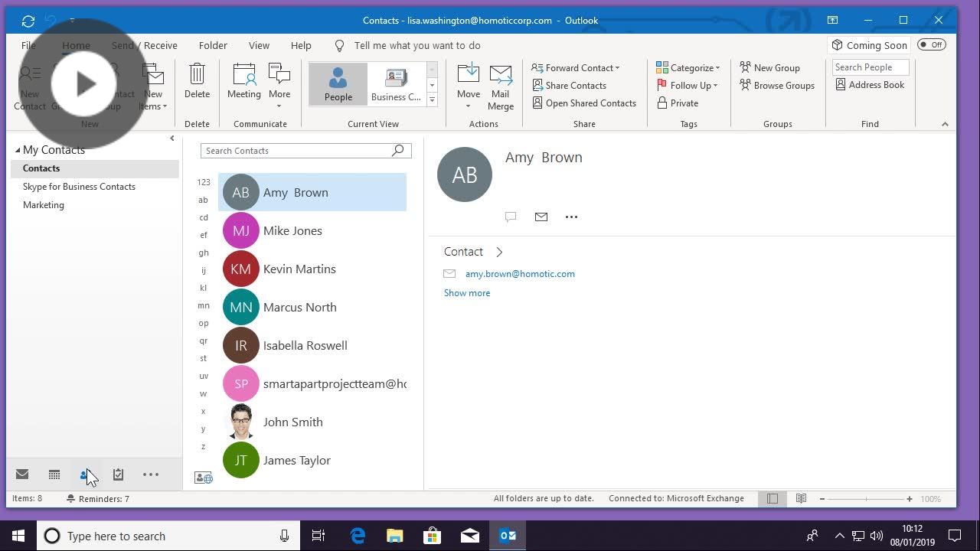Viewport: 980px width, 551px height.
Task: Click the search magnifier in Search Contacts
Action: coord(397,151)
